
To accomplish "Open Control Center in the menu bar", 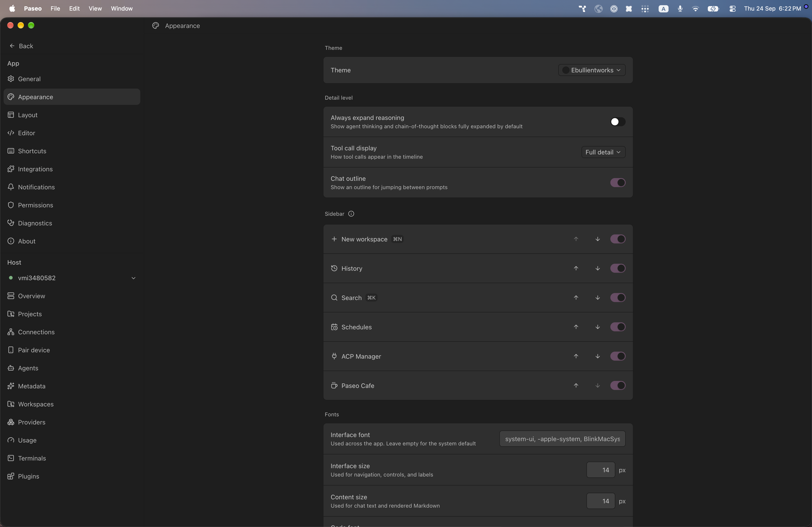I will [x=732, y=9].
